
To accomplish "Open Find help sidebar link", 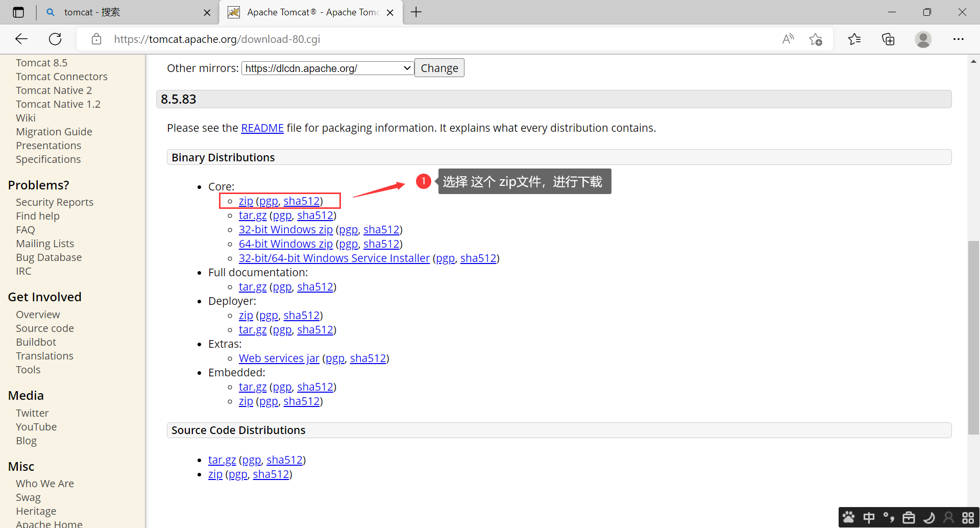I will [x=38, y=216].
